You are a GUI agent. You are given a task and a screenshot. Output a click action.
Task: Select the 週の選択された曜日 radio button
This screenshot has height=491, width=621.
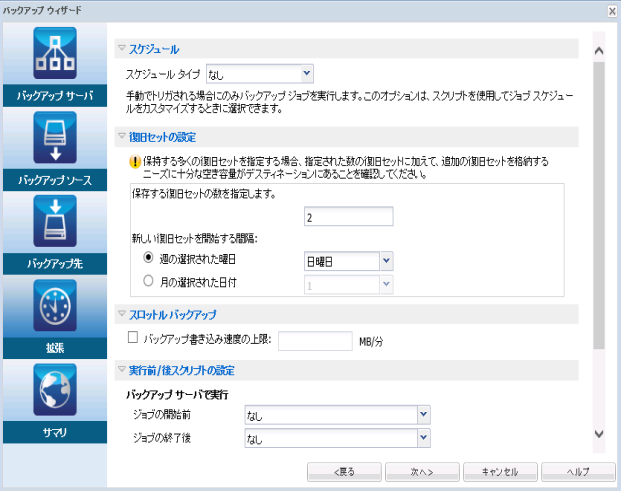coord(148,258)
